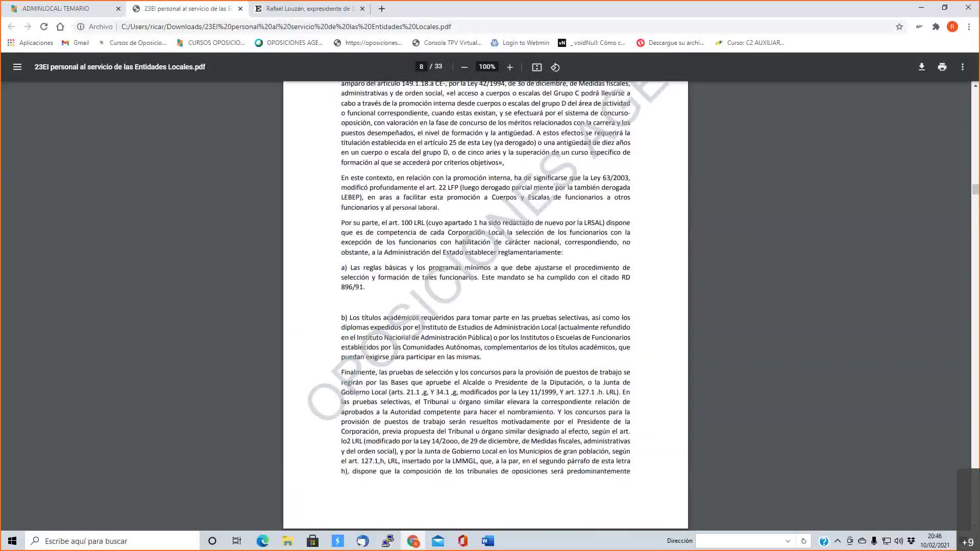This screenshot has height=551, width=980.
Task: Launch Microsoft Edge from taskbar
Action: 262,541
